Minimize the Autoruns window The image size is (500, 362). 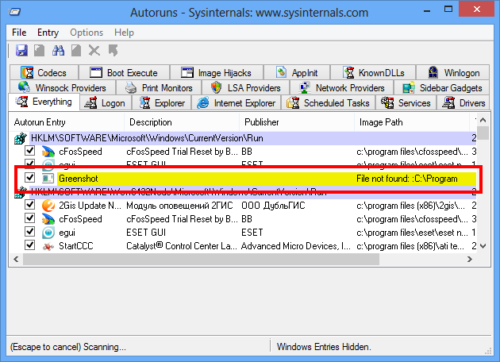[427, 10]
